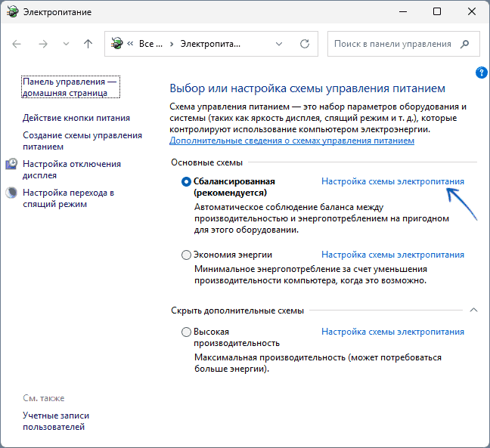Open Help with the blue question icon
The width and height of the screenshot is (490, 448).
(x=481, y=73)
